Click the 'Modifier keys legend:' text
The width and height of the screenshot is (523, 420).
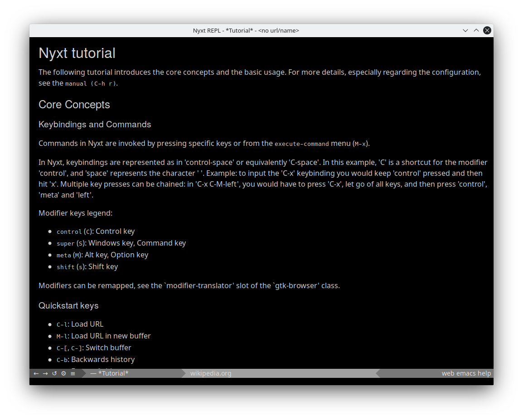75,213
